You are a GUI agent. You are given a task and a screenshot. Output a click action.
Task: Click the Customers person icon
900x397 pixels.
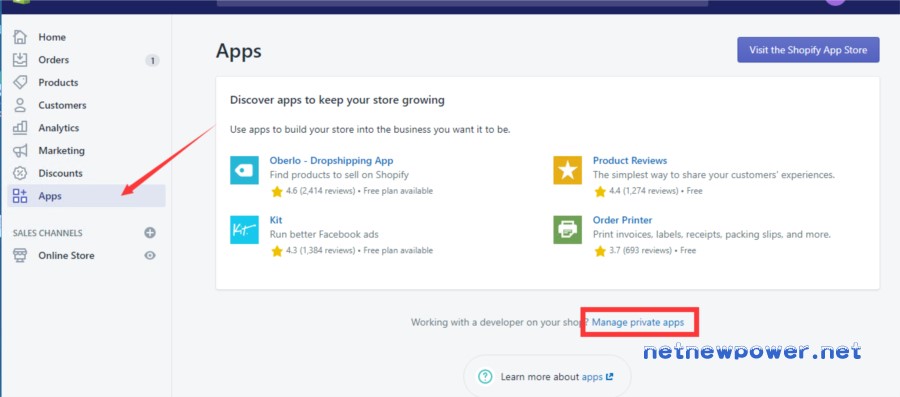[x=20, y=106]
